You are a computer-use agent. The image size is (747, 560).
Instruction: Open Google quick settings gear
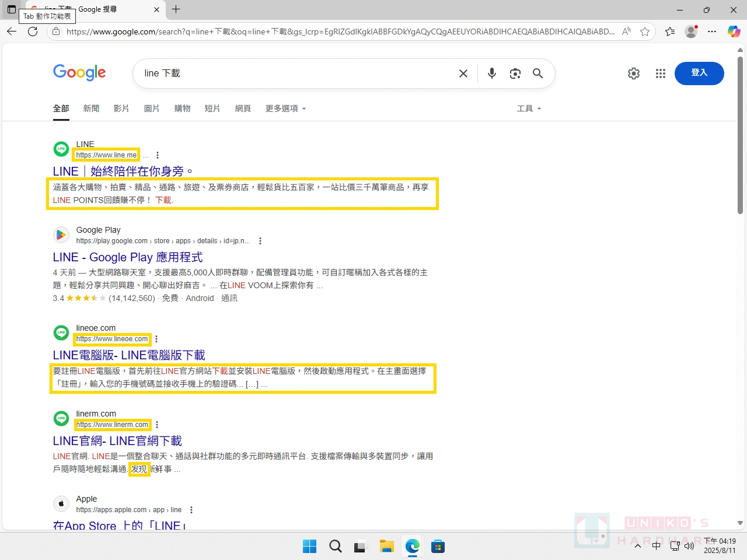click(634, 73)
